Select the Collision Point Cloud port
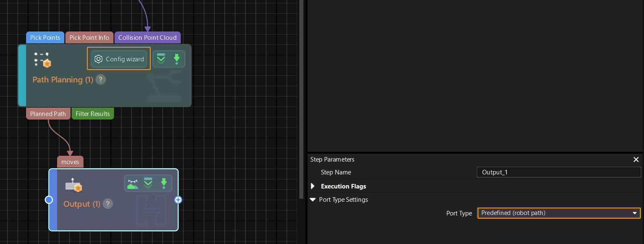This screenshot has height=244, width=644. click(x=147, y=38)
